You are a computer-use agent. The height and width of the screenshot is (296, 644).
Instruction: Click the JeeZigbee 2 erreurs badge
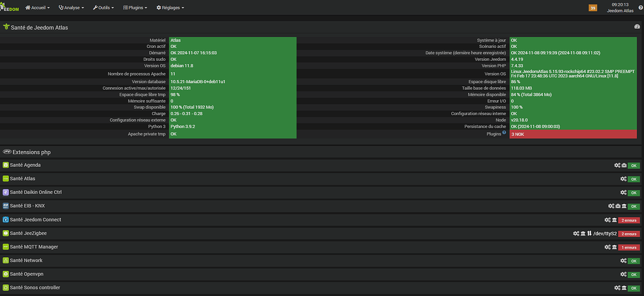coord(629,234)
